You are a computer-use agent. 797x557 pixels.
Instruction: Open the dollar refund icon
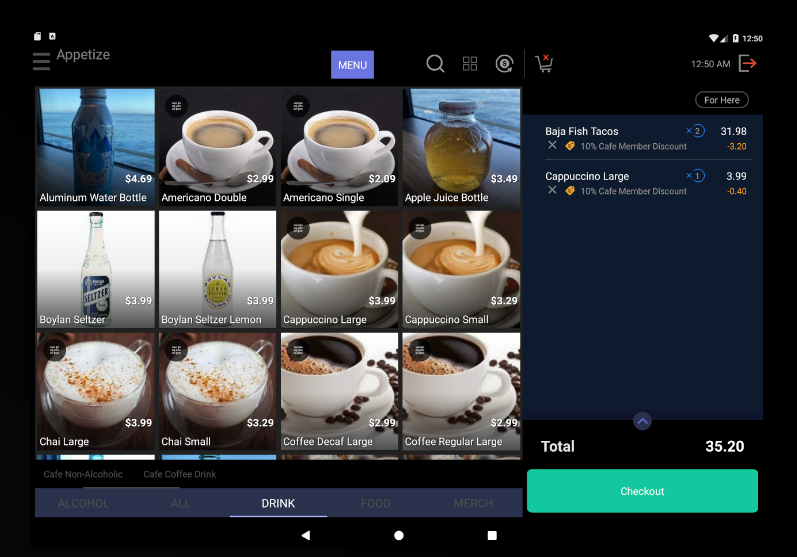504,64
